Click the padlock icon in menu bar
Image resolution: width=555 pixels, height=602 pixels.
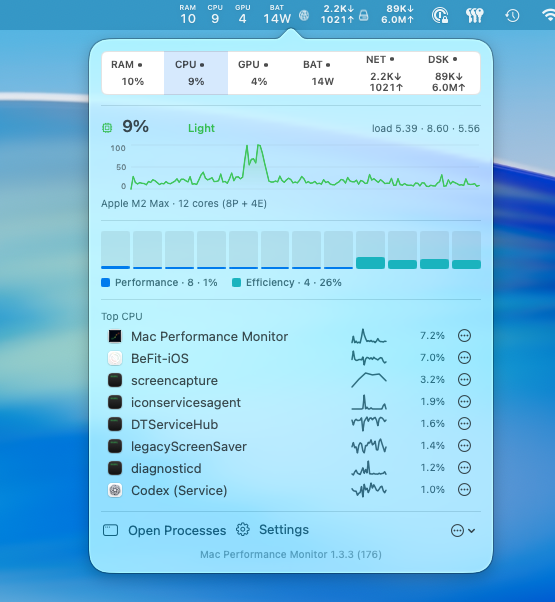[363, 15]
